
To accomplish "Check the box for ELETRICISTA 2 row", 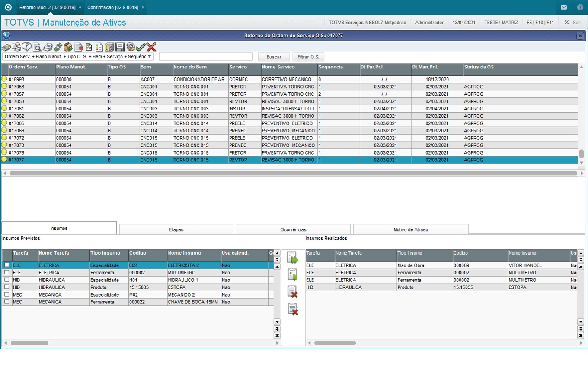I will tap(6, 265).
